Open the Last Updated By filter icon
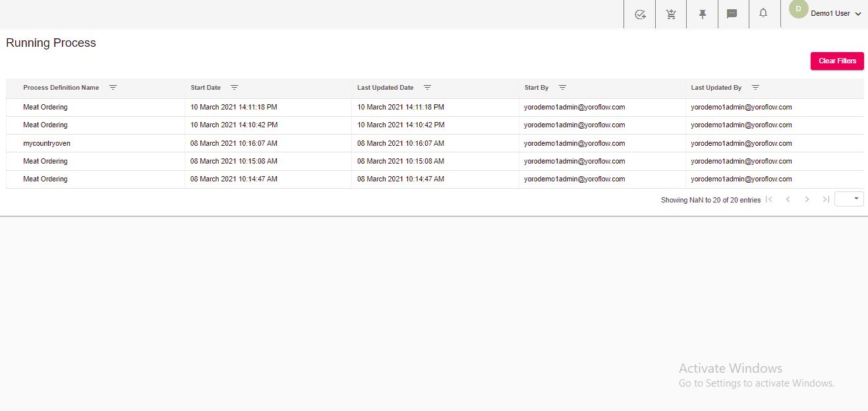This screenshot has width=868, height=411. pos(755,86)
